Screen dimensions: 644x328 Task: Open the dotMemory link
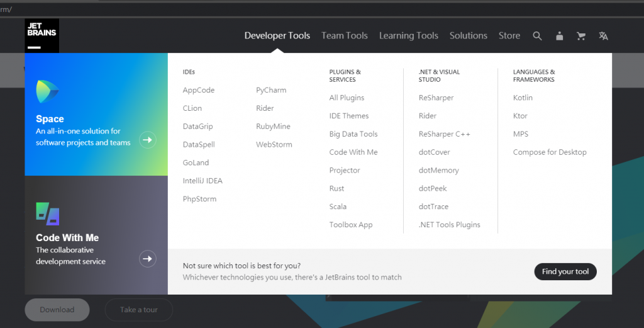pyautogui.click(x=438, y=170)
